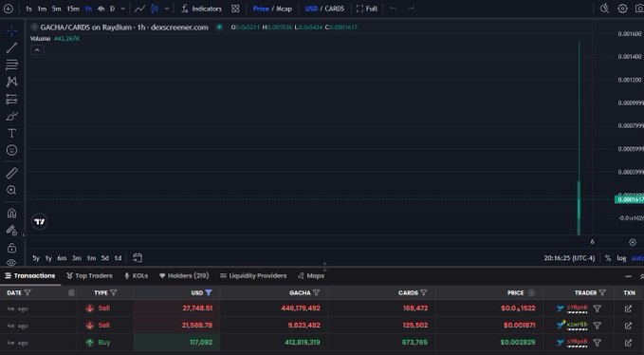This screenshot has width=644, height=355.
Task: Expand the time interval dropdown arrow
Action: click(122, 9)
